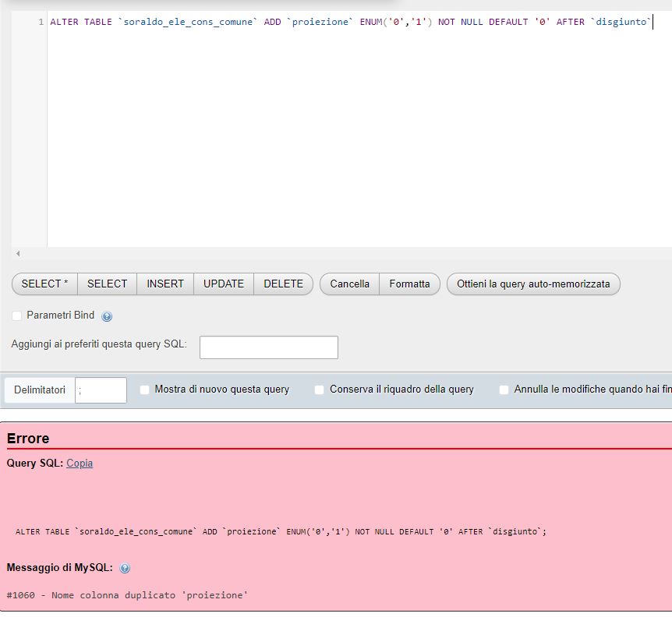This screenshot has width=672, height=617.
Task: Click the INSERT button
Action: point(165,284)
